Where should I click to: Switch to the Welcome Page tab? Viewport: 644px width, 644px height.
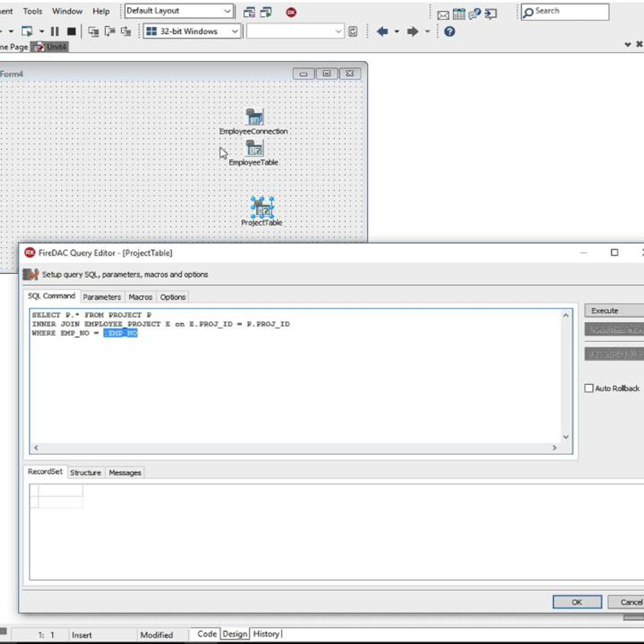14,47
